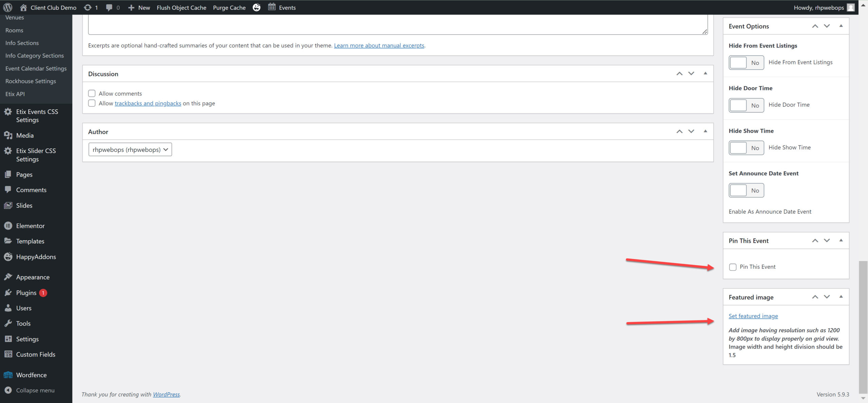Toggle the Hide Door Time switch
The image size is (868, 403).
tap(746, 105)
